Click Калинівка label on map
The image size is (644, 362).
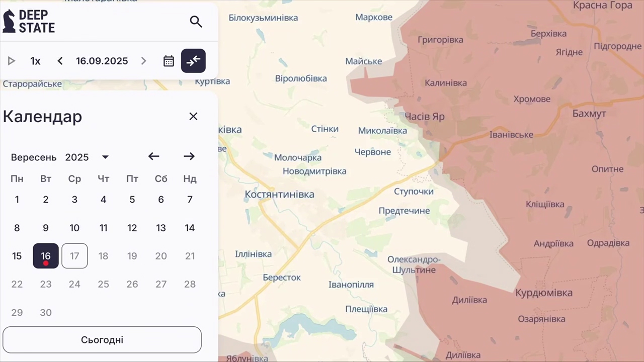coord(446,83)
